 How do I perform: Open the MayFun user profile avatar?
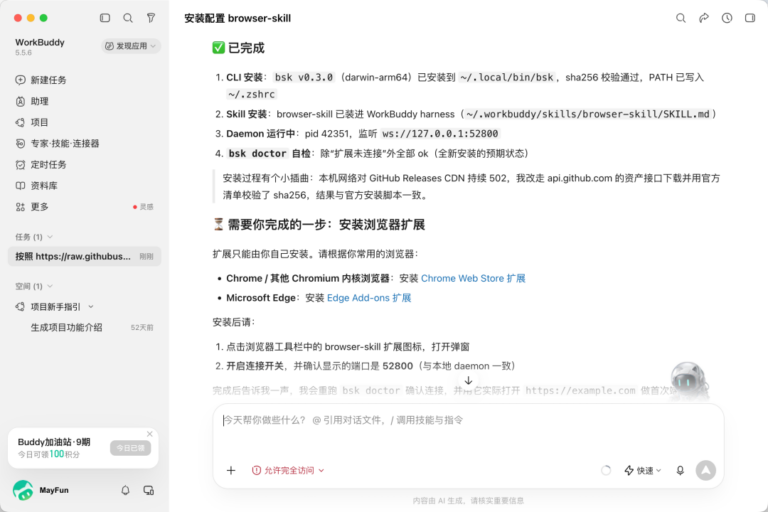point(23,490)
